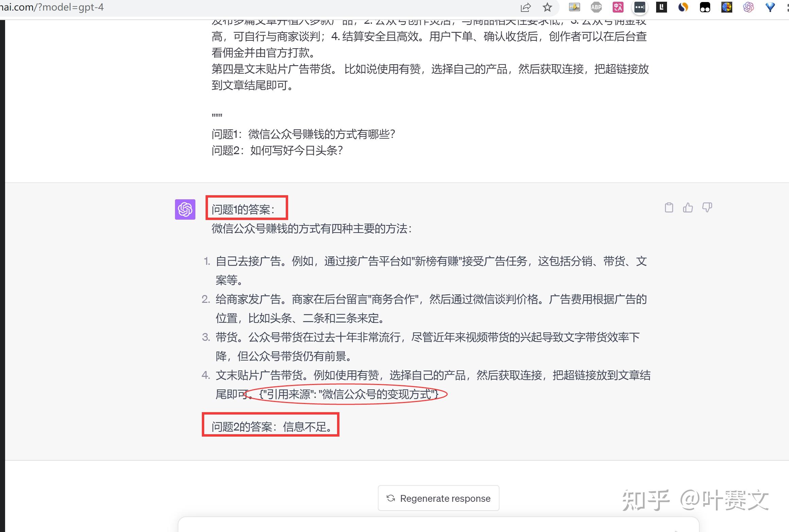This screenshot has height=532, width=789.
Task: Click the share page icon in address bar
Action: 526,7
